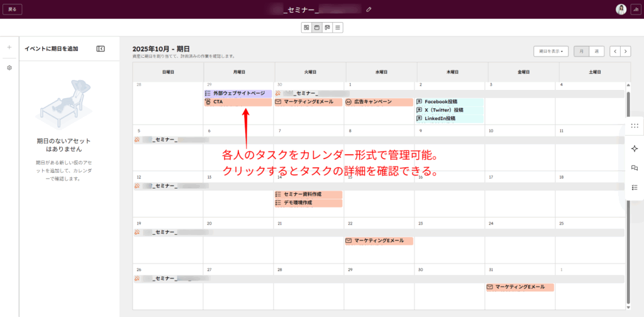Open マーケティングEメール task on the 30th
The height and width of the screenshot is (317, 644).
click(308, 102)
